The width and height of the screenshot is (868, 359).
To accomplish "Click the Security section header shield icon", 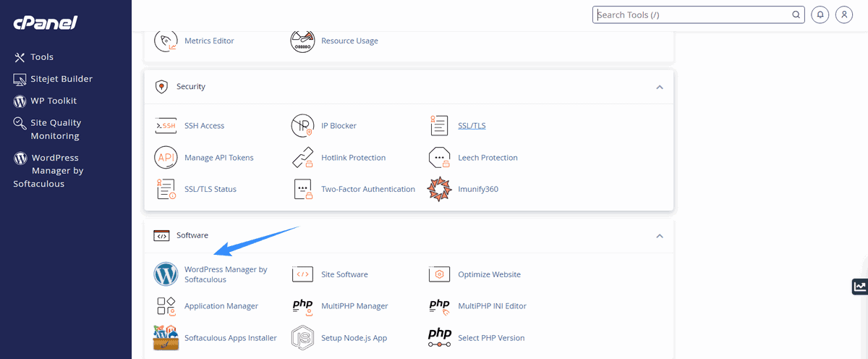I will (161, 87).
